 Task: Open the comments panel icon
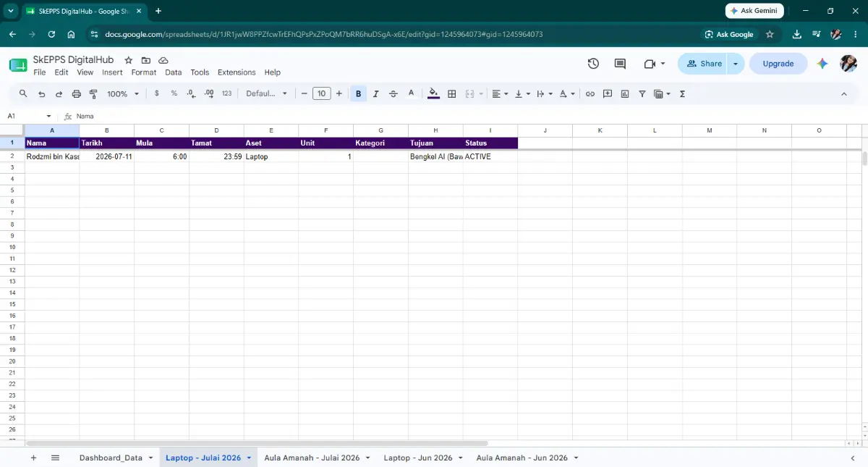620,64
